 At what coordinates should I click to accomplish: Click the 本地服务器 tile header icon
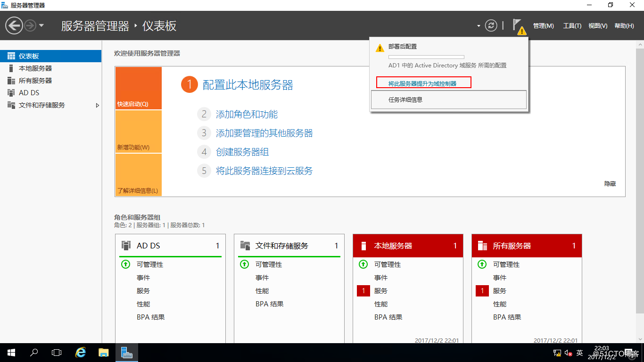click(x=363, y=246)
